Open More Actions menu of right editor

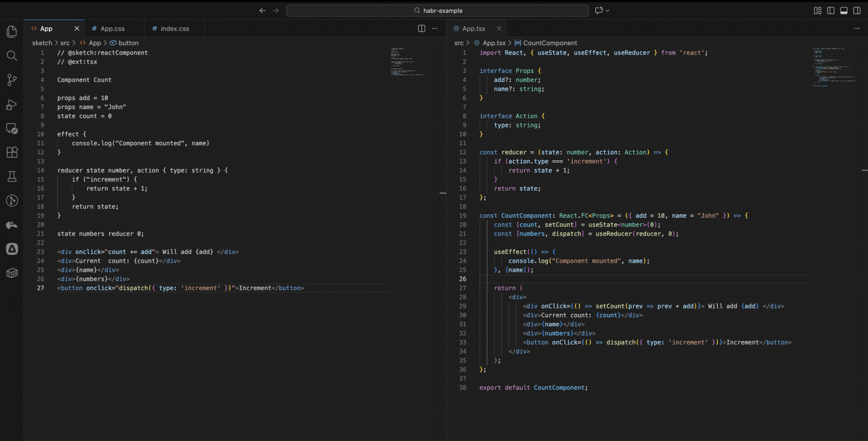click(856, 28)
